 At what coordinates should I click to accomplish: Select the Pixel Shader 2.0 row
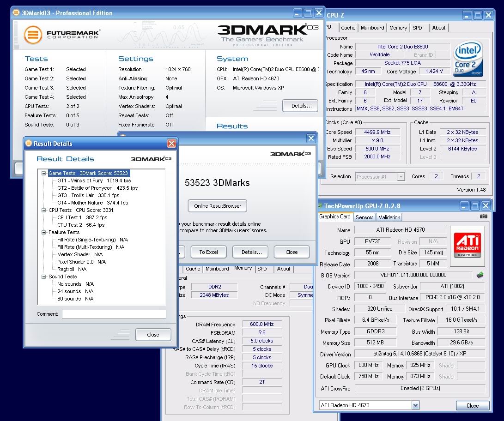81,262
